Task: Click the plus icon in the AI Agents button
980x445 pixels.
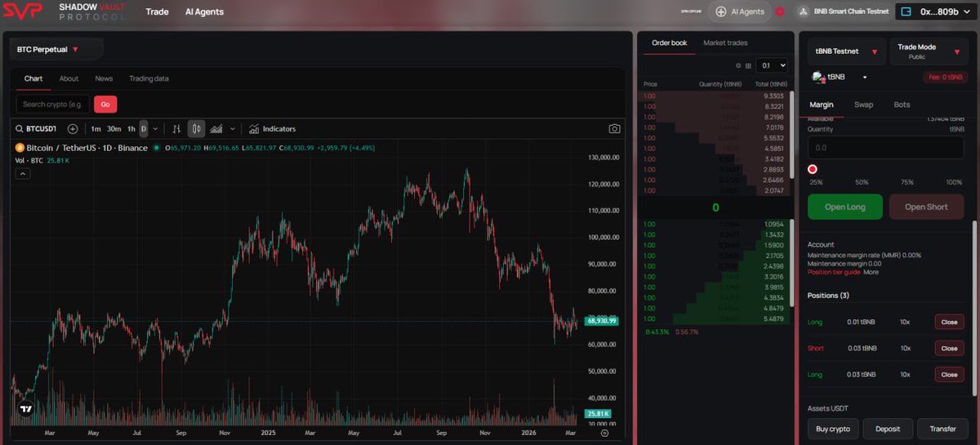Action: (721, 11)
